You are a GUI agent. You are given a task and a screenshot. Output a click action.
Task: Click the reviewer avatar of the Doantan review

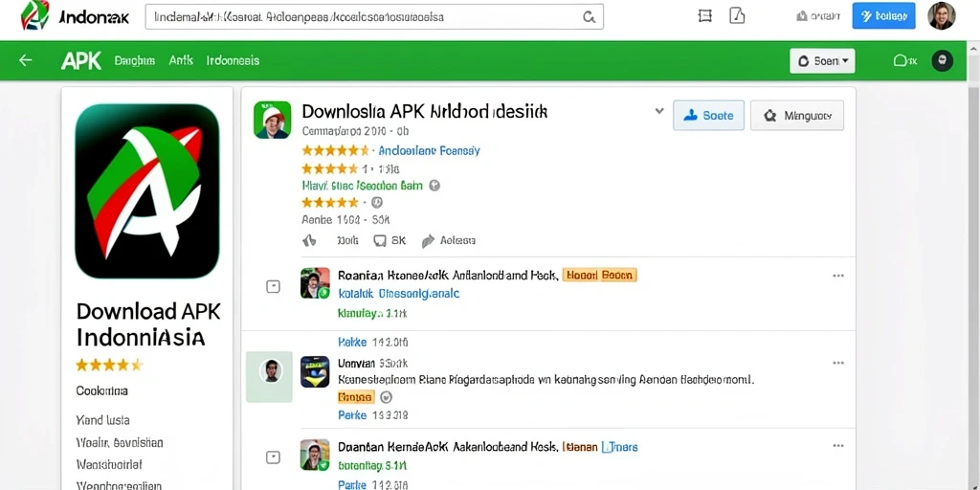(x=315, y=455)
